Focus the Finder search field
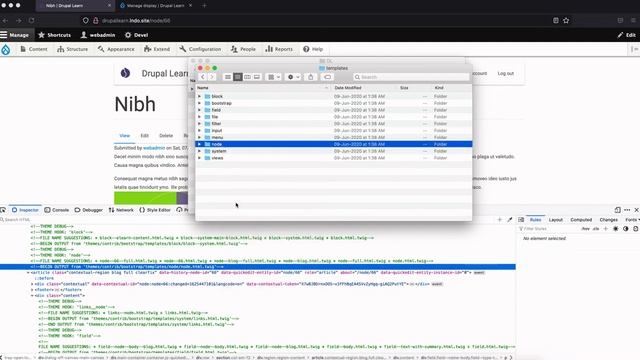The image size is (640, 360). tap(411, 77)
